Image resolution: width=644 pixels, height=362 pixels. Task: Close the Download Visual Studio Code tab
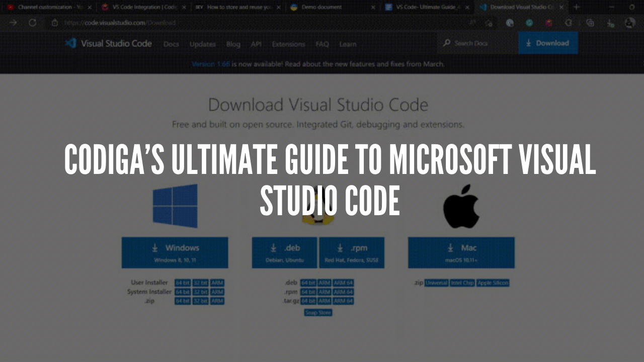pos(561,7)
